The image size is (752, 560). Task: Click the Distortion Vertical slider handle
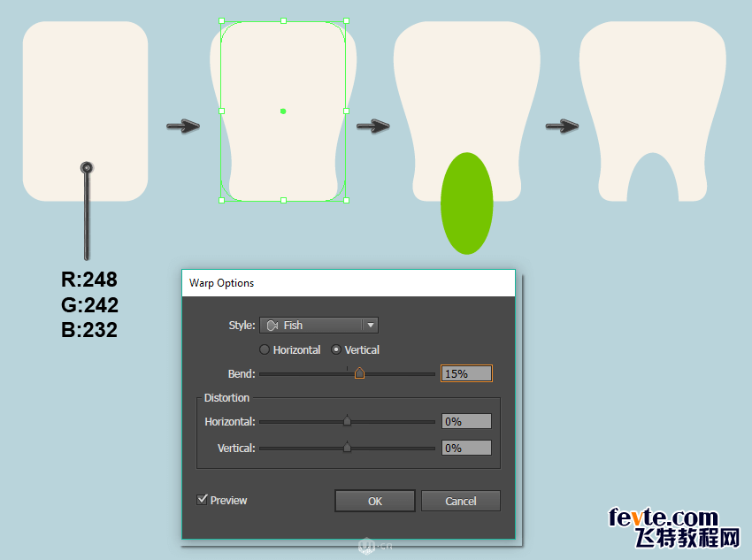pos(347,447)
